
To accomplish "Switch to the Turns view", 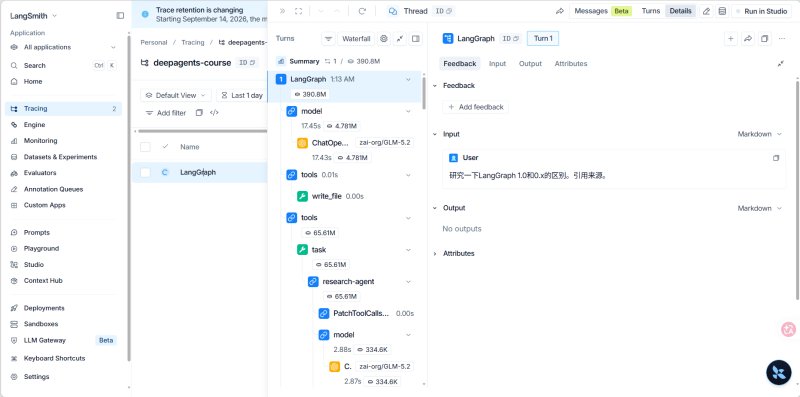I will click(651, 11).
